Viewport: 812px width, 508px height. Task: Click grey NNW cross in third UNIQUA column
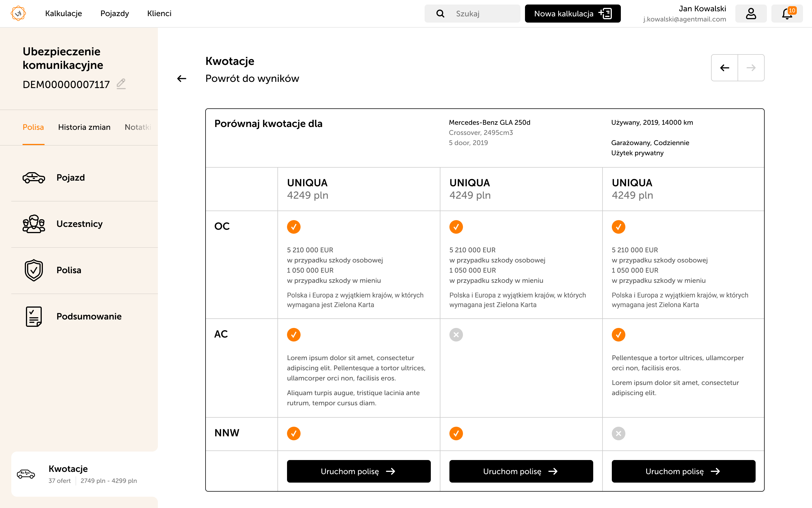(618, 433)
